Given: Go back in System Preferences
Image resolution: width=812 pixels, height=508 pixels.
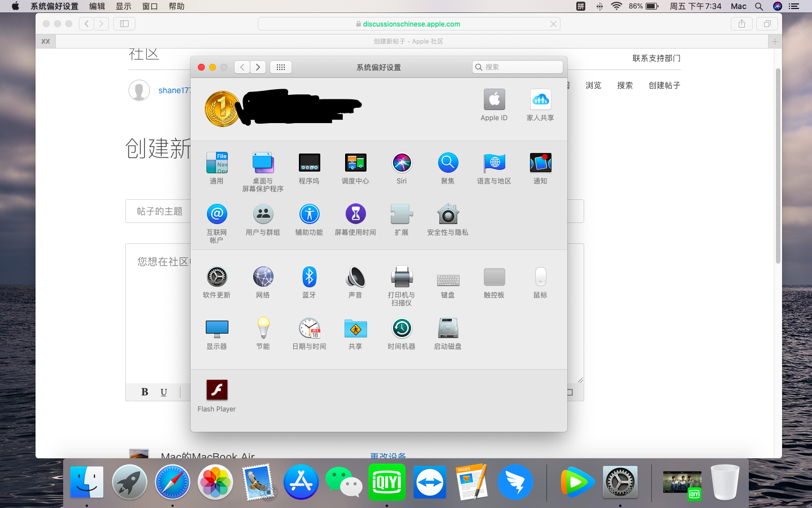Looking at the screenshot, I should pyautogui.click(x=242, y=67).
